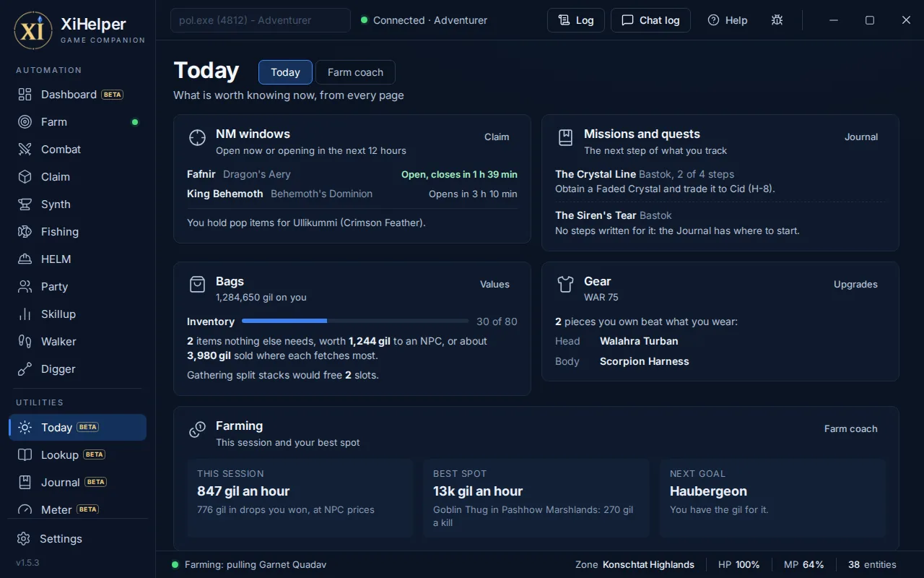Open the Walker footprints icon

25,342
